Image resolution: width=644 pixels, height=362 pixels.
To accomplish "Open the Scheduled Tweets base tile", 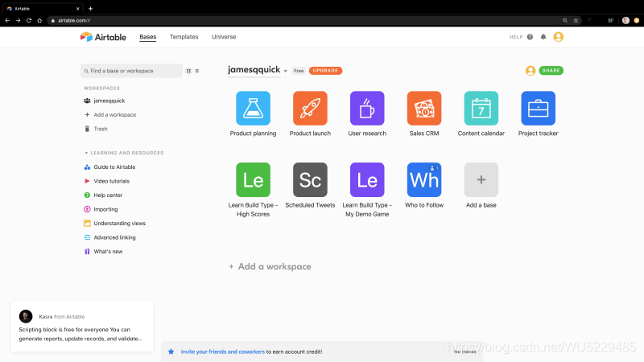I will coord(310,179).
